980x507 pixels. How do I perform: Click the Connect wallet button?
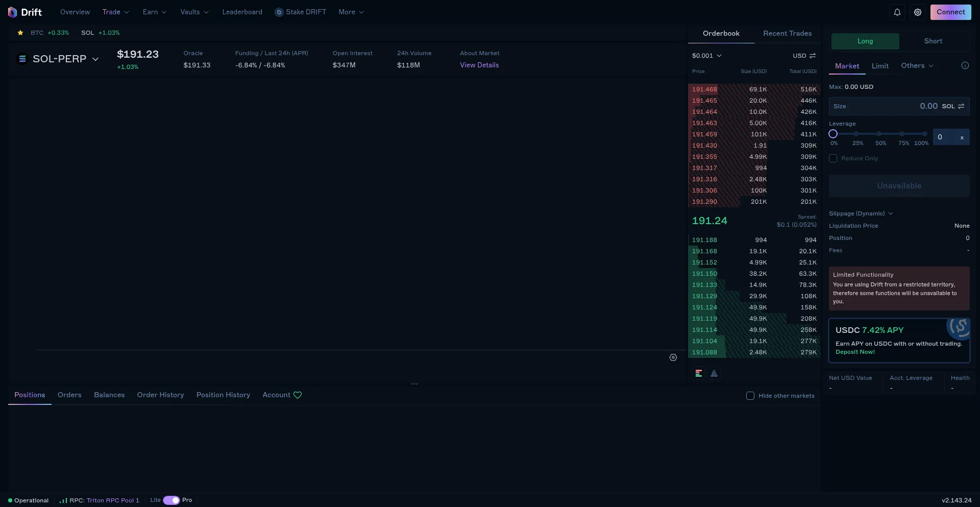[x=950, y=12]
